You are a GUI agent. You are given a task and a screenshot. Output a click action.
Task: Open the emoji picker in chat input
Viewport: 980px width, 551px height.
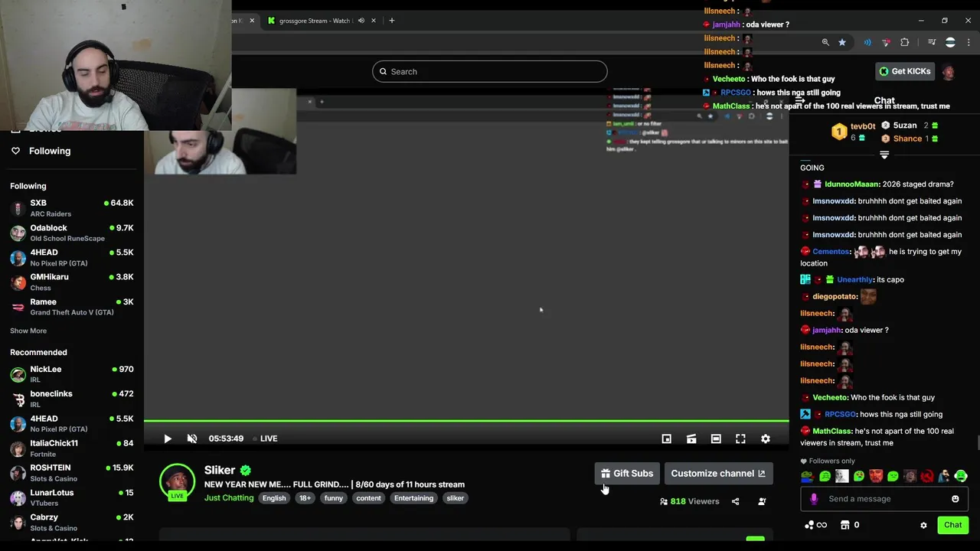coord(955,499)
